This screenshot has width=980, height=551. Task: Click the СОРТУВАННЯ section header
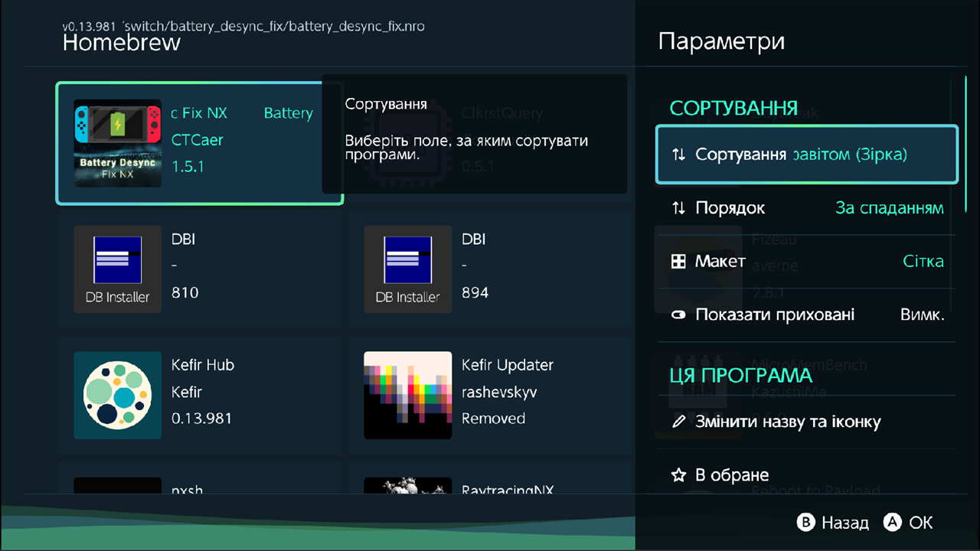(x=734, y=108)
